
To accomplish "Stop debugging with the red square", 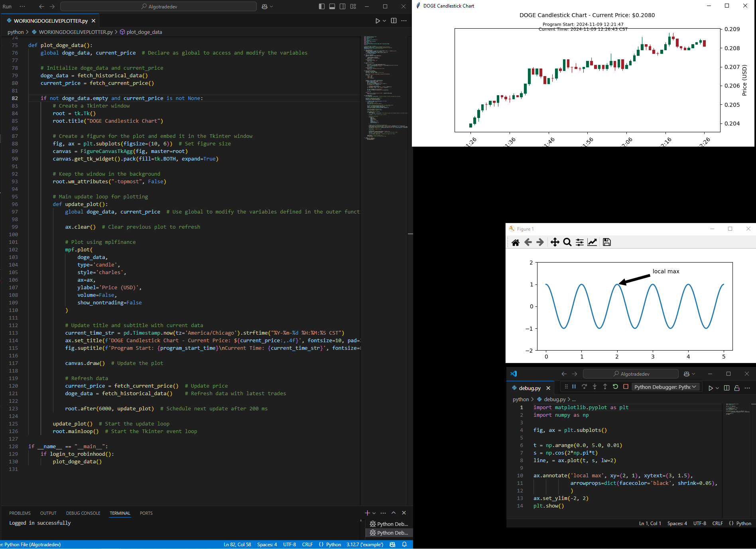I will (626, 386).
